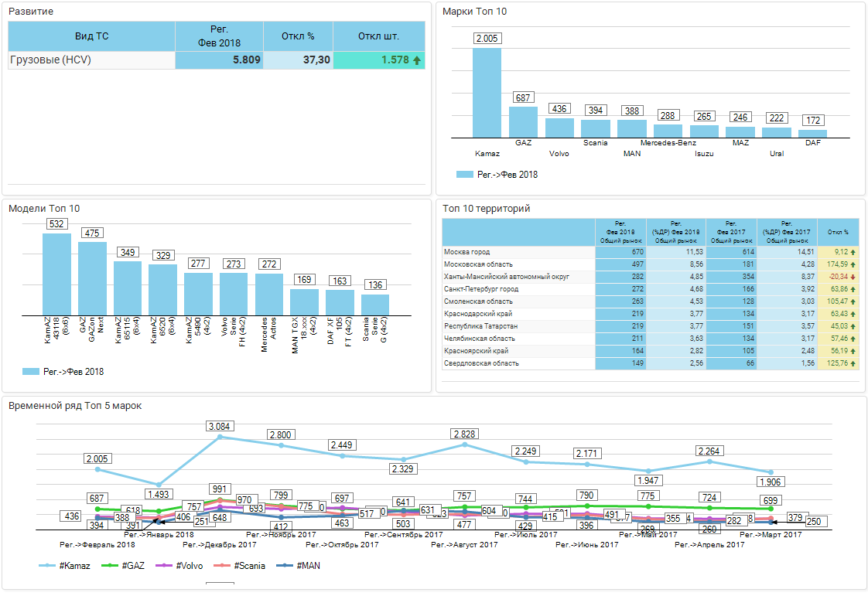Click the red down arrow for Ханты-Мансийский row
Viewport: 868px width, 613px height.
(853, 277)
